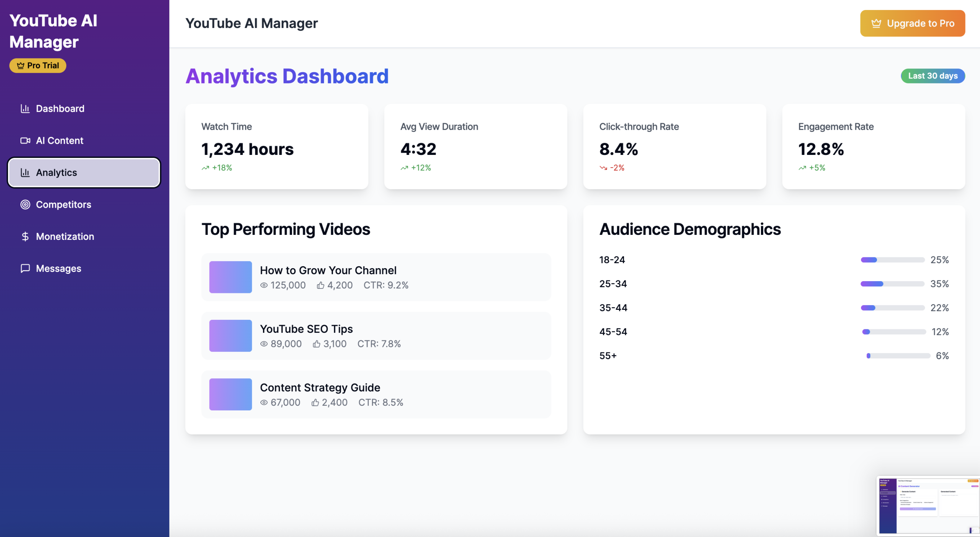Click the 25% audience percentage value

tap(939, 260)
